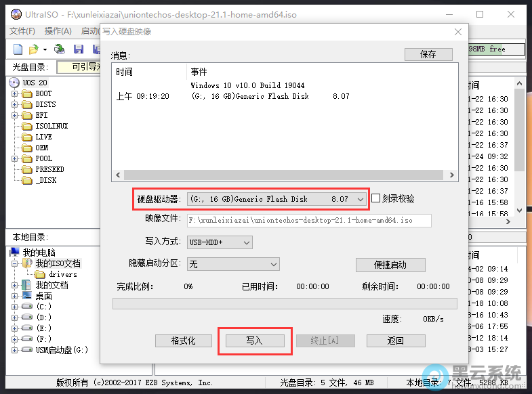
Task: Click the Open file folder toolbar icon
Action: pyautogui.click(x=33, y=49)
